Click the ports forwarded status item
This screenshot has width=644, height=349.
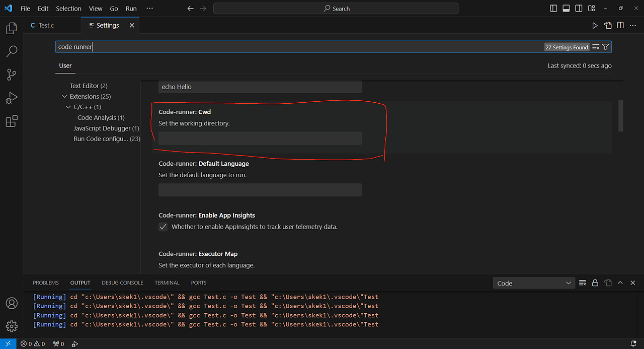[x=59, y=344]
